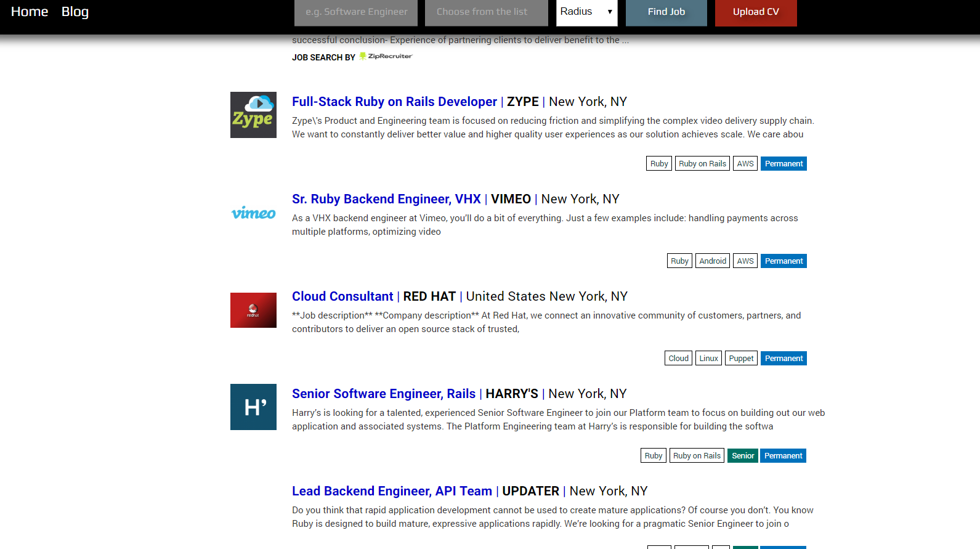
Task: Click the Permanent tag on the Red Hat listing
Action: (x=784, y=358)
